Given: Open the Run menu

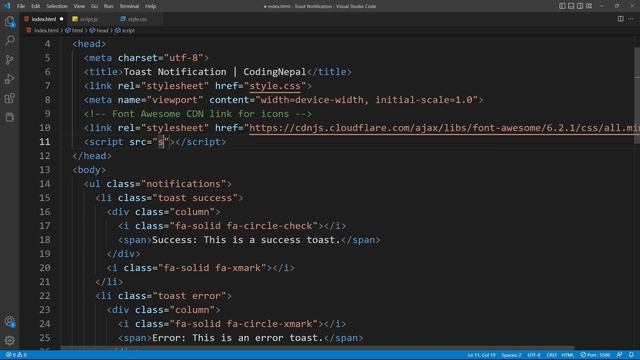Looking at the screenshot, I should (109, 6).
